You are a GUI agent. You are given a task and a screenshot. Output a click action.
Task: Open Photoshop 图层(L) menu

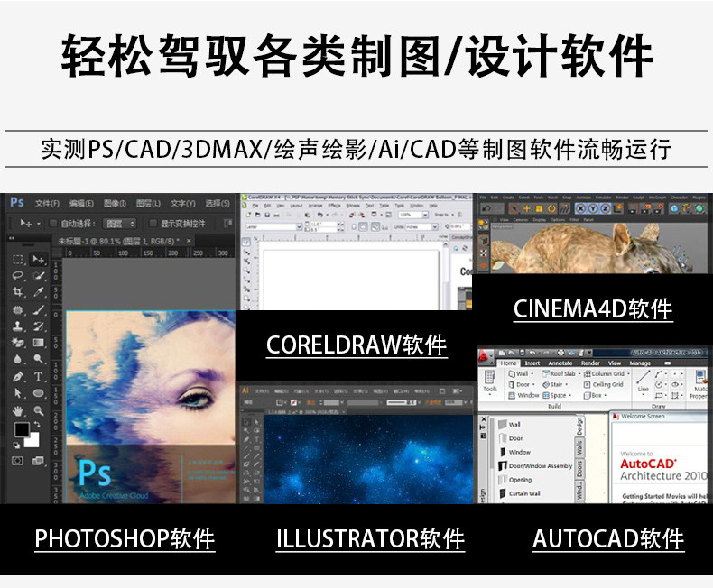[148, 203]
